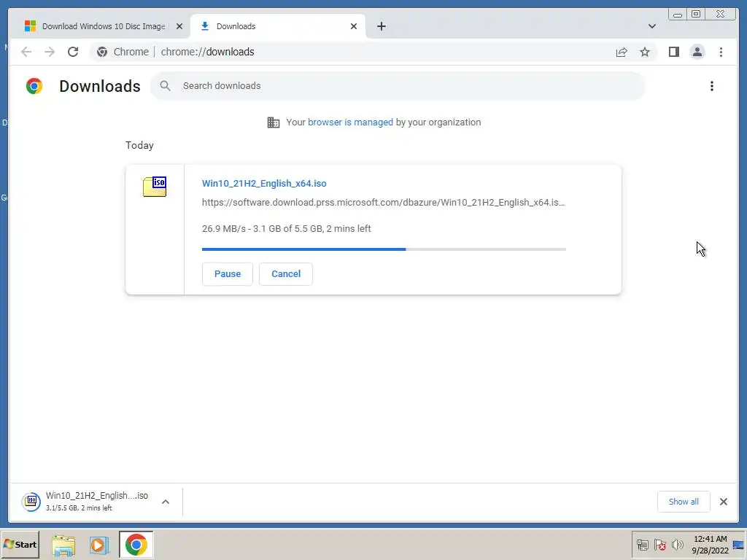Click the 'Today' date heading

tap(139, 145)
